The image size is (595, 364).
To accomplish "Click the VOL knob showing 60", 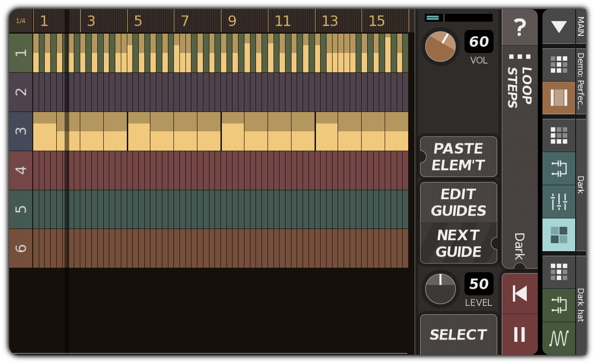I will coord(440,47).
